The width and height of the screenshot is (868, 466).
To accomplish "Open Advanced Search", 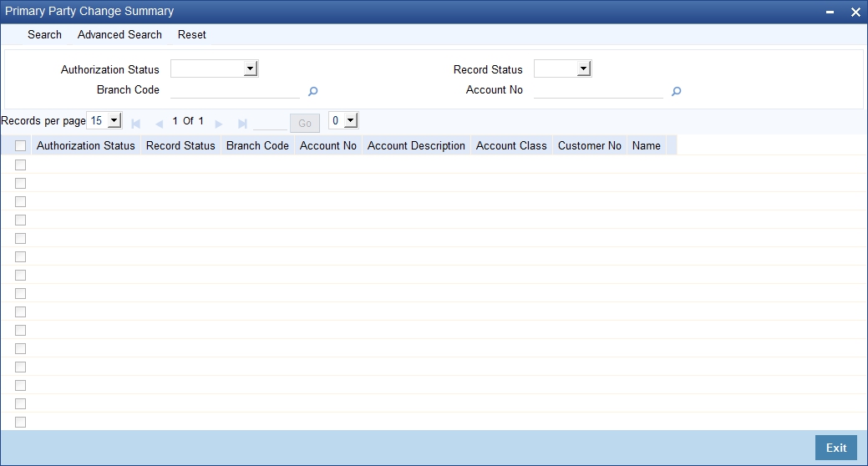I will (119, 34).
